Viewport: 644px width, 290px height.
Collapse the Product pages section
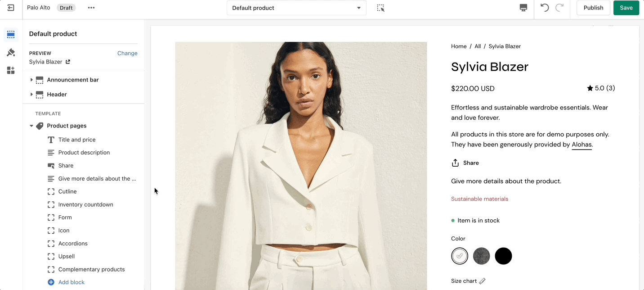(x=31, y=126)
